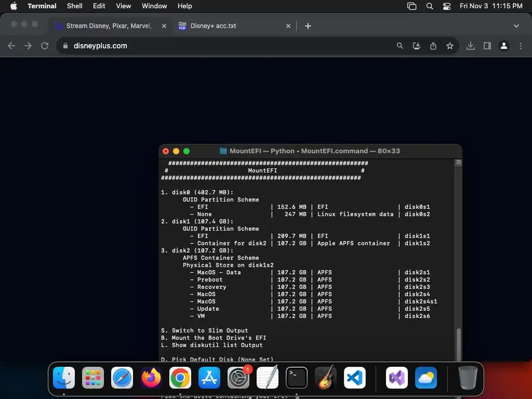This screenshot has width=532, height=399.
Task: Share this page from address bar
Action: pos(433,46)
